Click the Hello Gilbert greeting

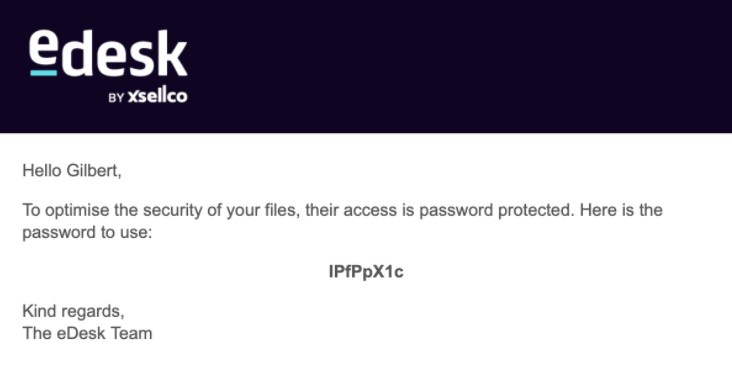72,171
